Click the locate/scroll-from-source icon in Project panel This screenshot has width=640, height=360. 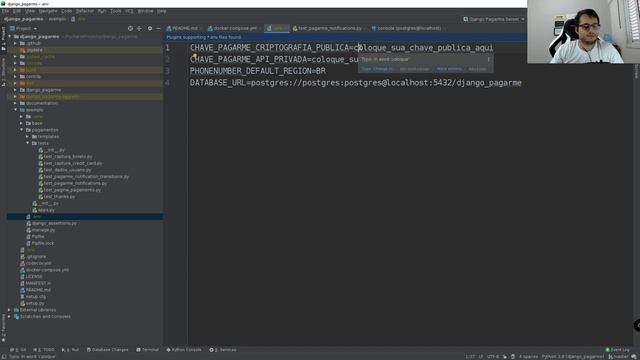point(130,29)
